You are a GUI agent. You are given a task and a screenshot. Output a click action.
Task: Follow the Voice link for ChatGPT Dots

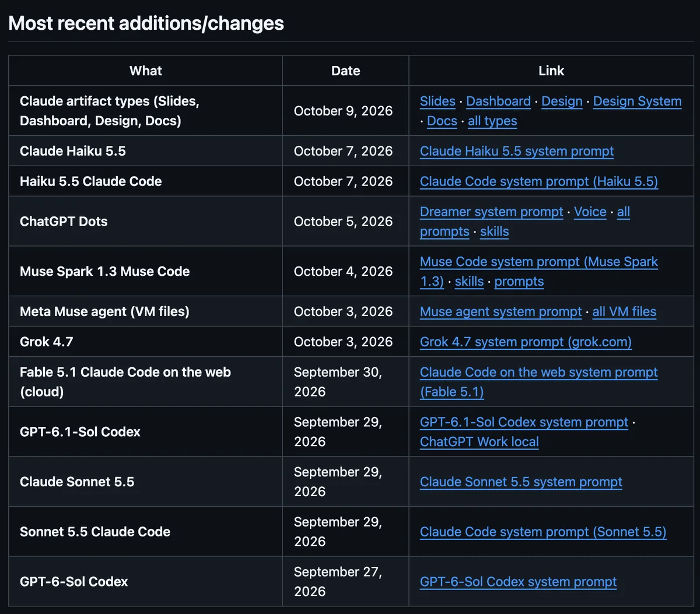coord(590,212)
